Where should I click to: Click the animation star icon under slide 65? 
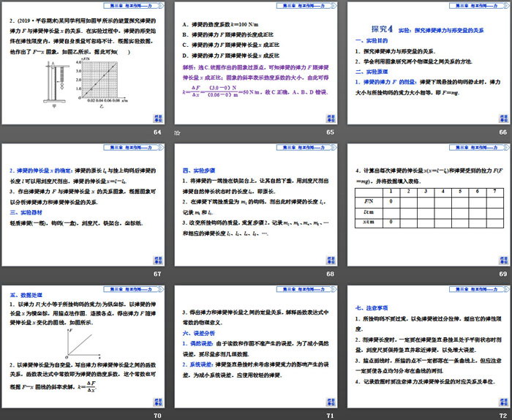(x=177, y=132)
